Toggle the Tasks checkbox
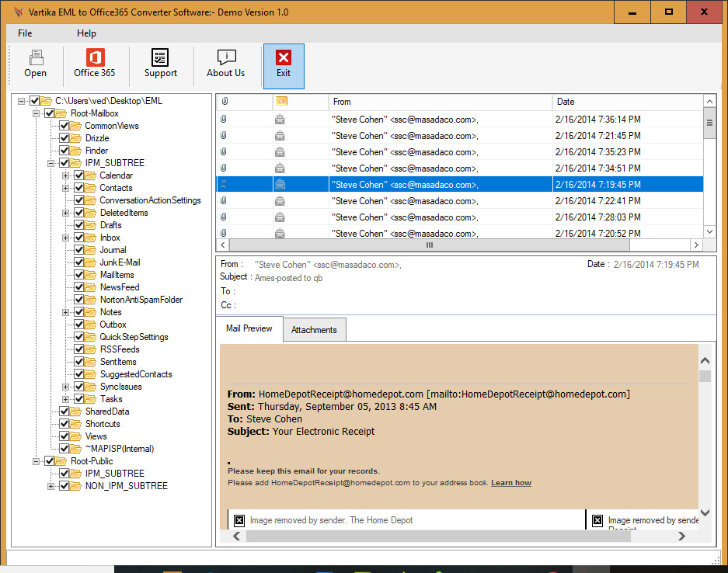Screen dimensions: 728x573 (x=79, y=399)
